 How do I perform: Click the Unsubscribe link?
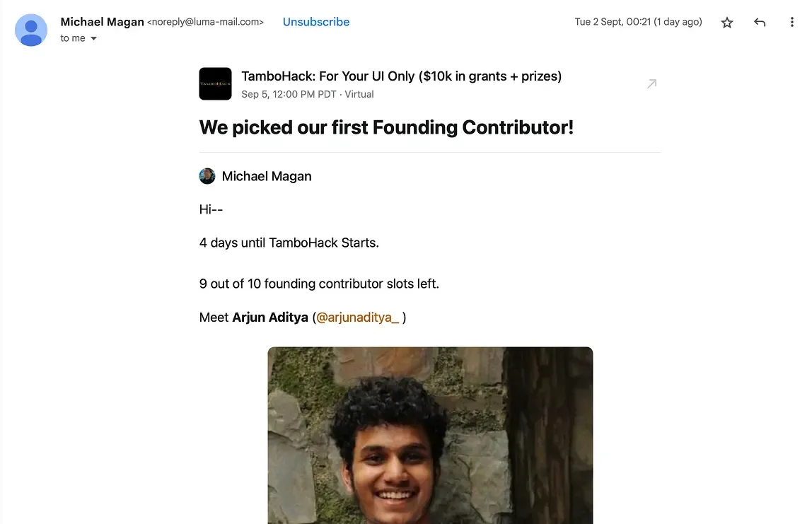click(x=316, y=22)
